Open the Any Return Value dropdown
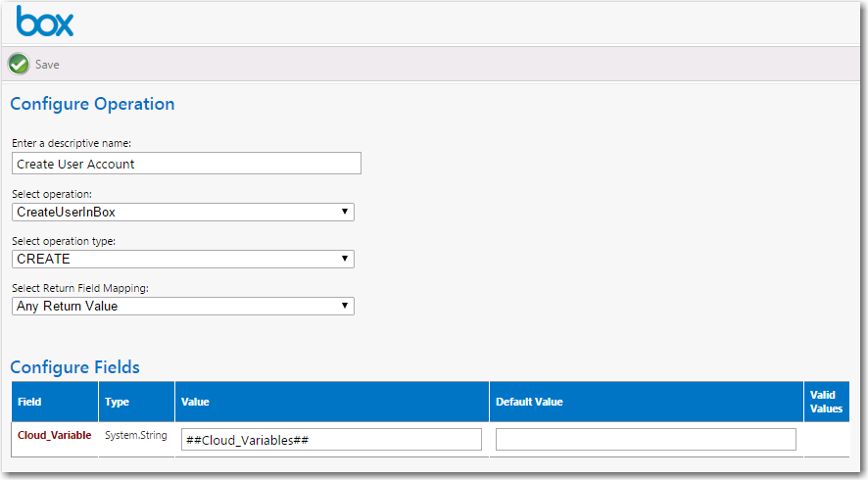This screenshot has width=868, height=480. point(183,306)
